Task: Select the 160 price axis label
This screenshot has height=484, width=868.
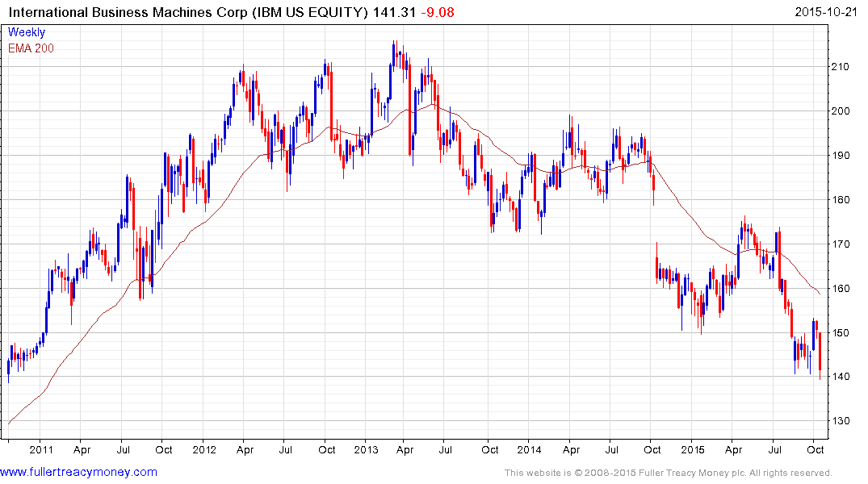Action: click(840, 288)
